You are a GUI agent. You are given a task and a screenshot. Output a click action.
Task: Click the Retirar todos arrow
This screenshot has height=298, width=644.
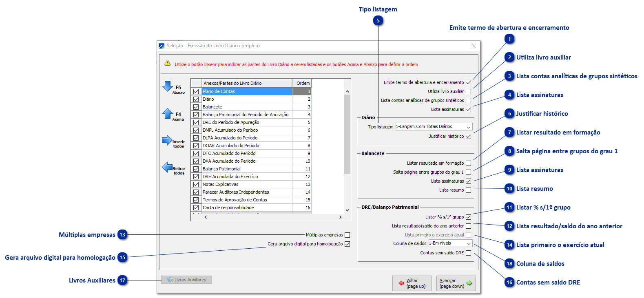[167, 167]
